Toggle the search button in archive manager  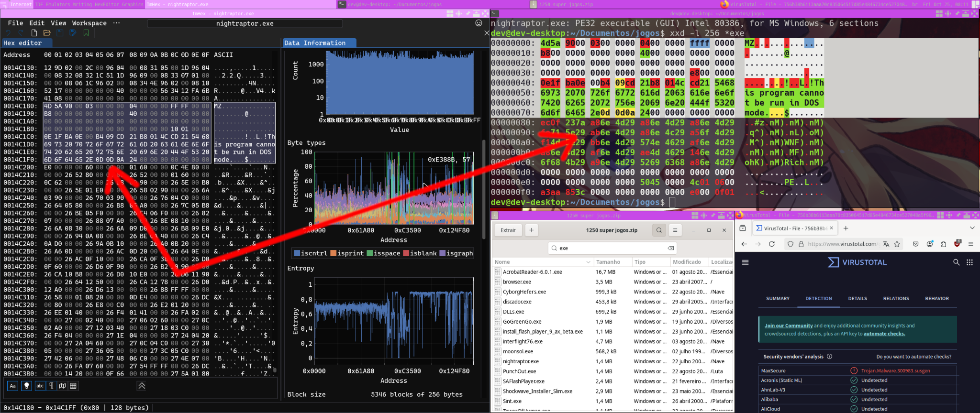(659, 230)
